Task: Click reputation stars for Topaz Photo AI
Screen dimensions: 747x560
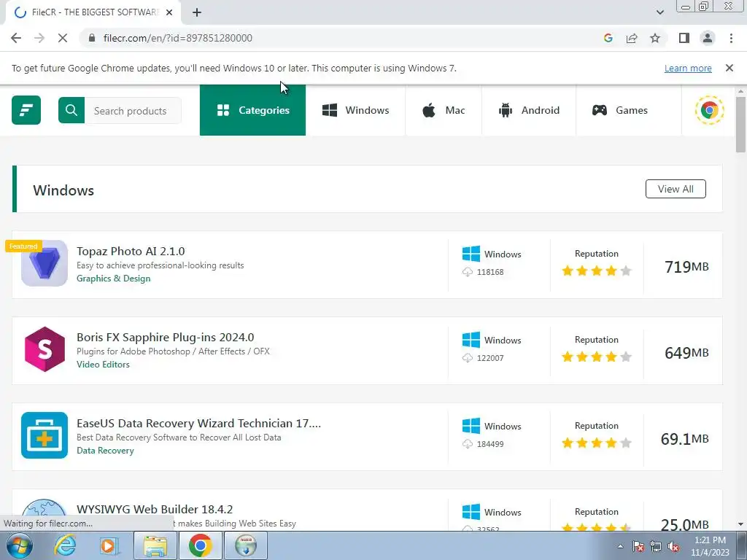Action: pyautogui.click(x=597, y=271)
